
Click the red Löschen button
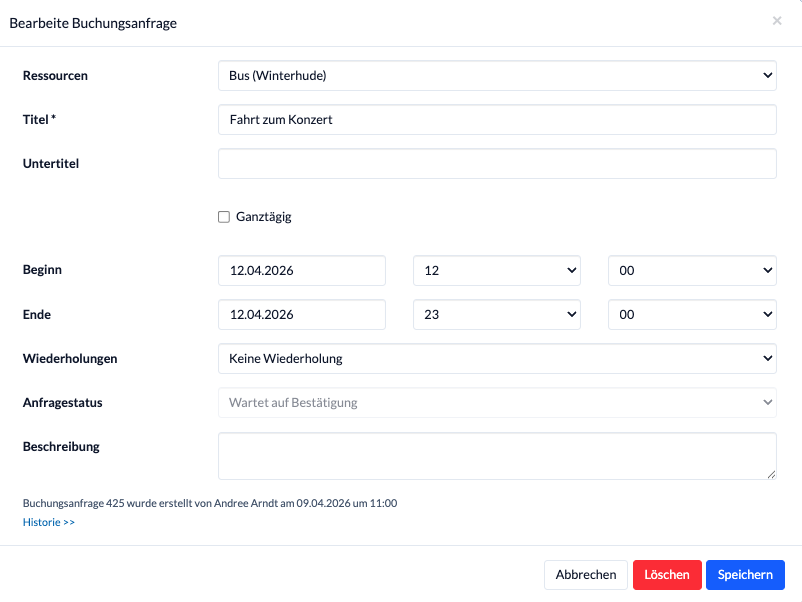click(667, 575)
